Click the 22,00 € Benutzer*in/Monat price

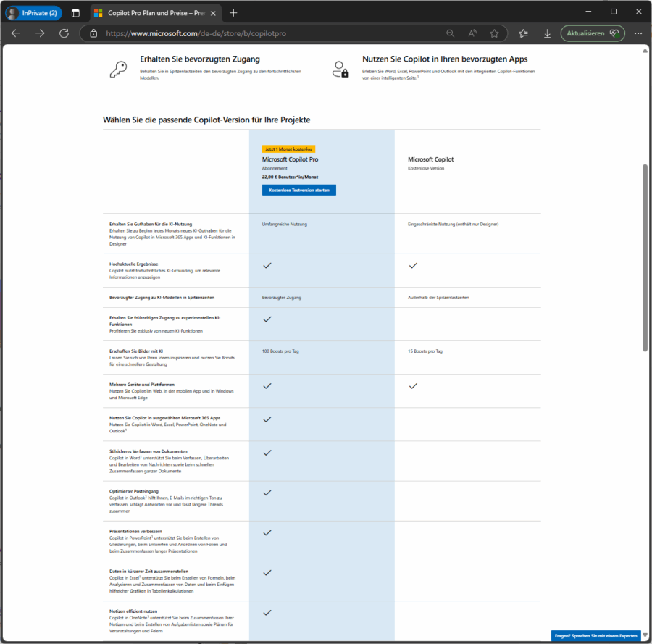click(x=290, y=177)
